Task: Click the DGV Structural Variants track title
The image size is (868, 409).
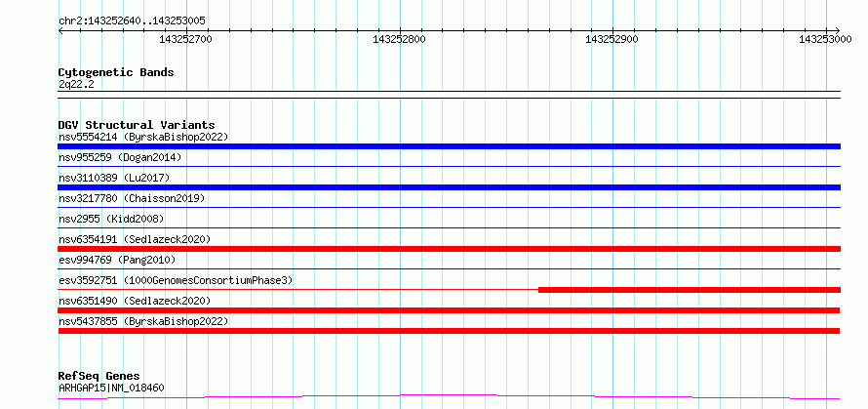Action: (x=137, y=125)
